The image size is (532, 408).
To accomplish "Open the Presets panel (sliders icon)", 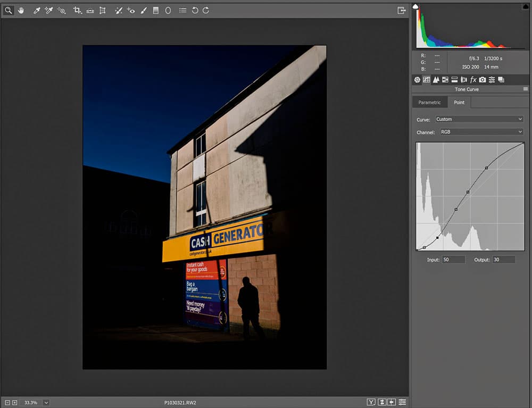I will click(492, 80).
